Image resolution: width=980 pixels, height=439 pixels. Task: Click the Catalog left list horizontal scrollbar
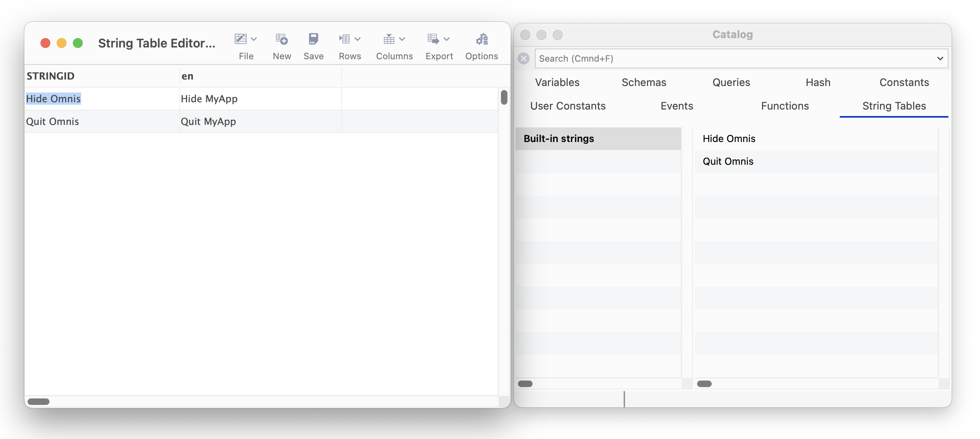tap(525, 384)
